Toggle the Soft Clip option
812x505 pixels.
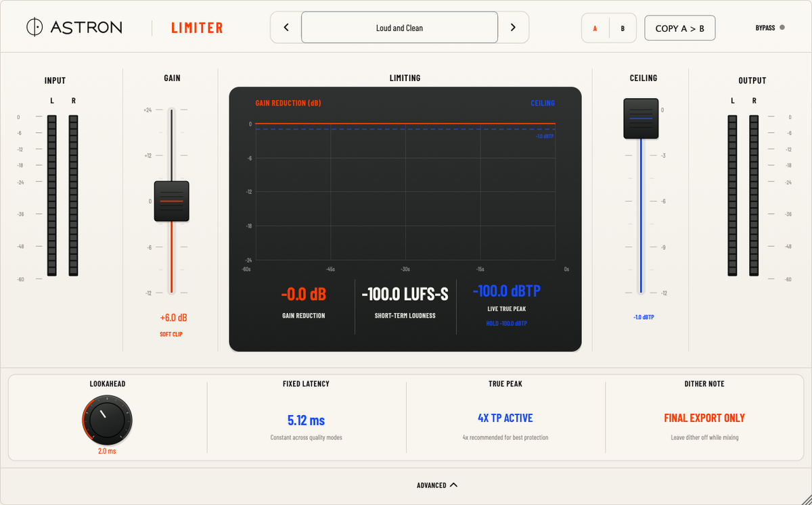pyautogui.click(x=172, y=334)
